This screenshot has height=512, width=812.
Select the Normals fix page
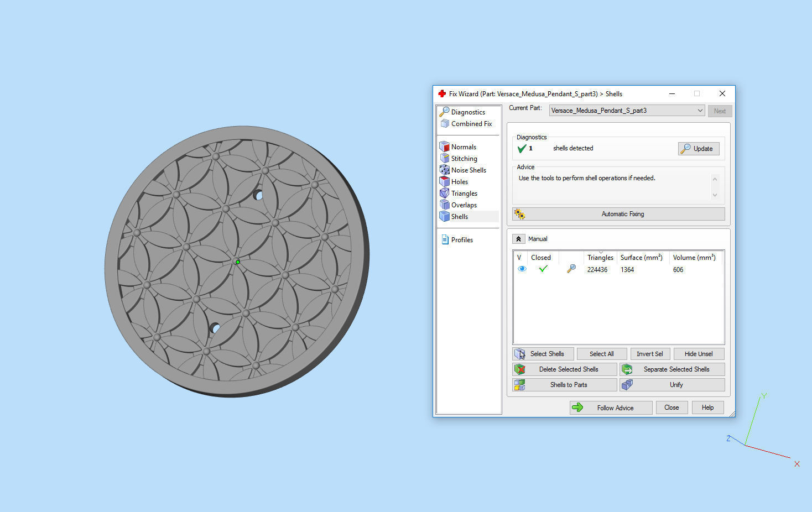pyautogui.click(x=464, y=147)
